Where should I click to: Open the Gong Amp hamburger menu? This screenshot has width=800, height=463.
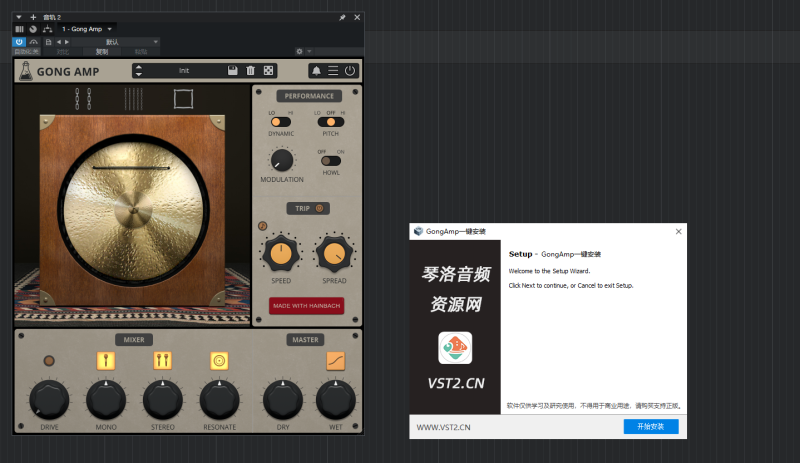click(333, 71)
